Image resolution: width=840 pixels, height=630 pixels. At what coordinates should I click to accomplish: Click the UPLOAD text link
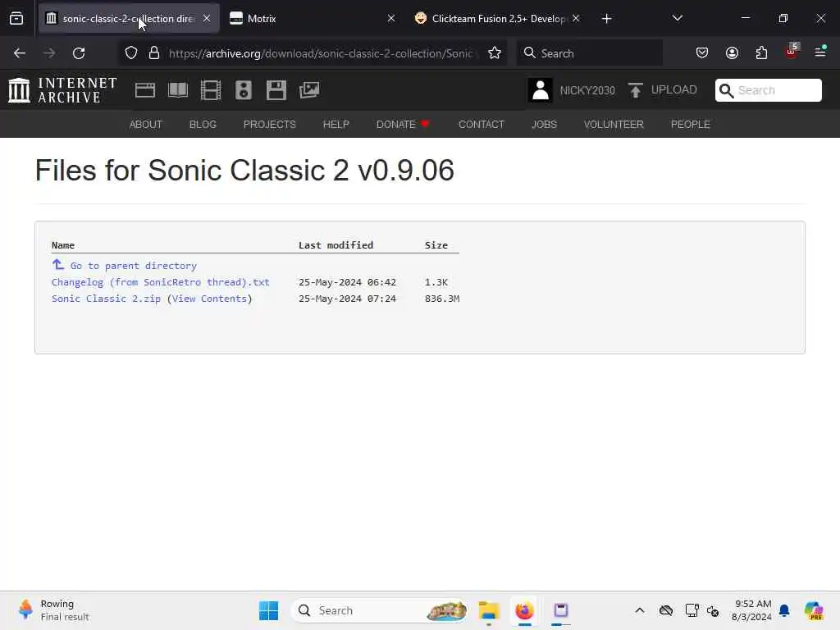(674, 89)
